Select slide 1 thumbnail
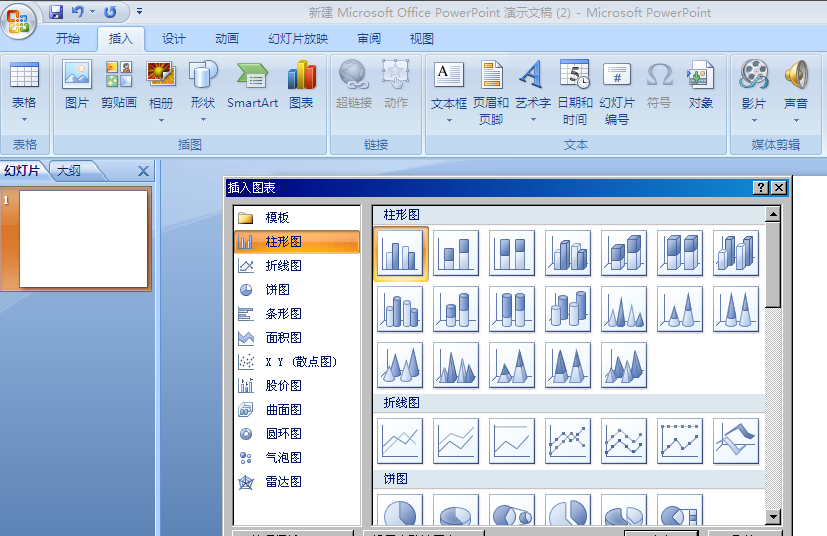This screenshot has height=536, width=827. 83,239
